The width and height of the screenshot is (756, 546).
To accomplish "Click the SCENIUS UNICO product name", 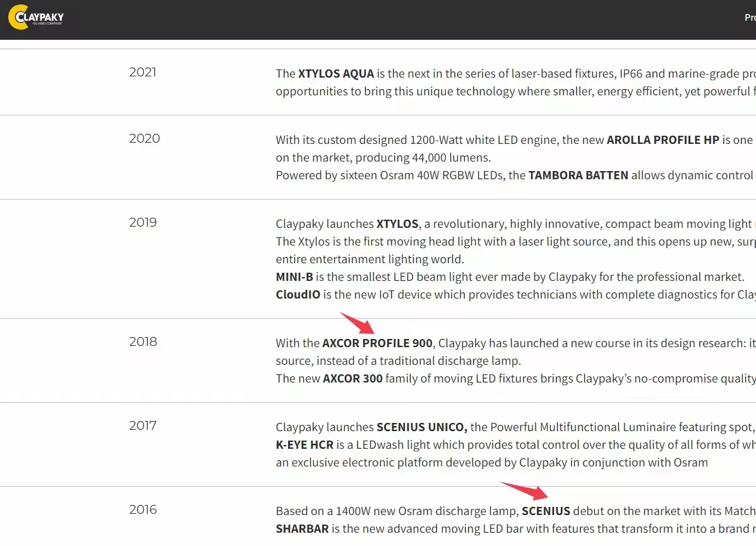I will click(421, 427).
